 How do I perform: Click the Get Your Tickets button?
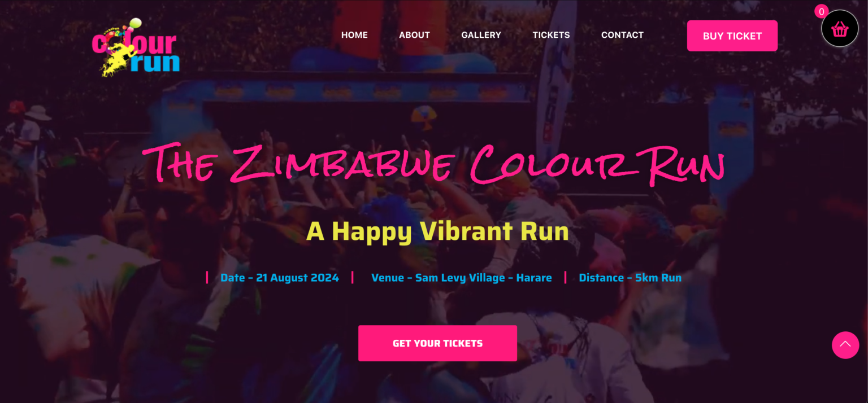click(437, 343)
